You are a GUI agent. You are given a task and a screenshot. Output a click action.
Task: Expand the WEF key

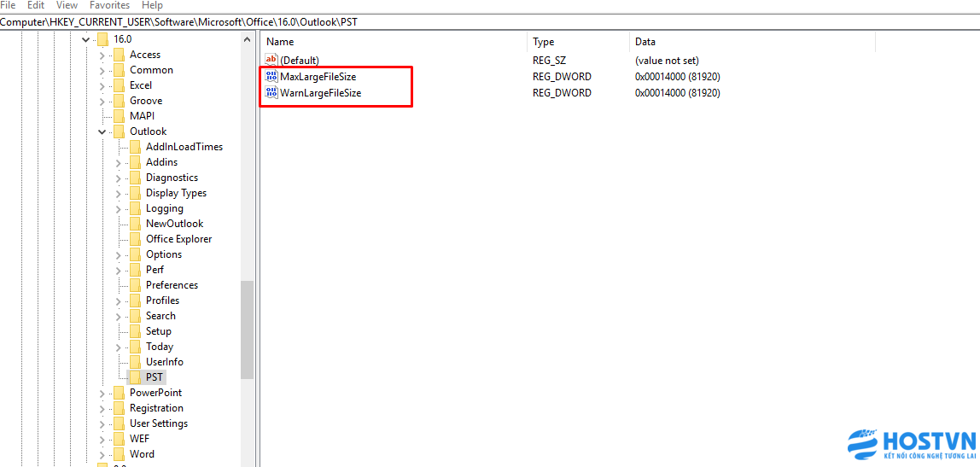(102, 440)
